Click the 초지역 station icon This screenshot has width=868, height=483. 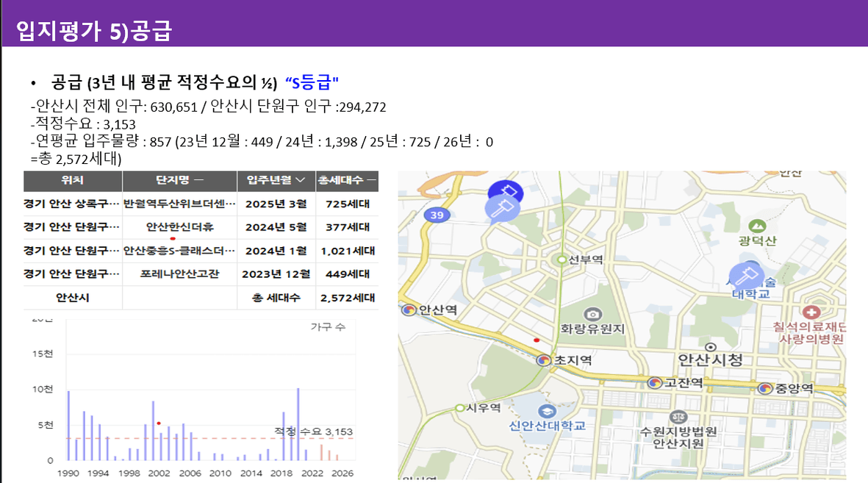tap(544, 360)
